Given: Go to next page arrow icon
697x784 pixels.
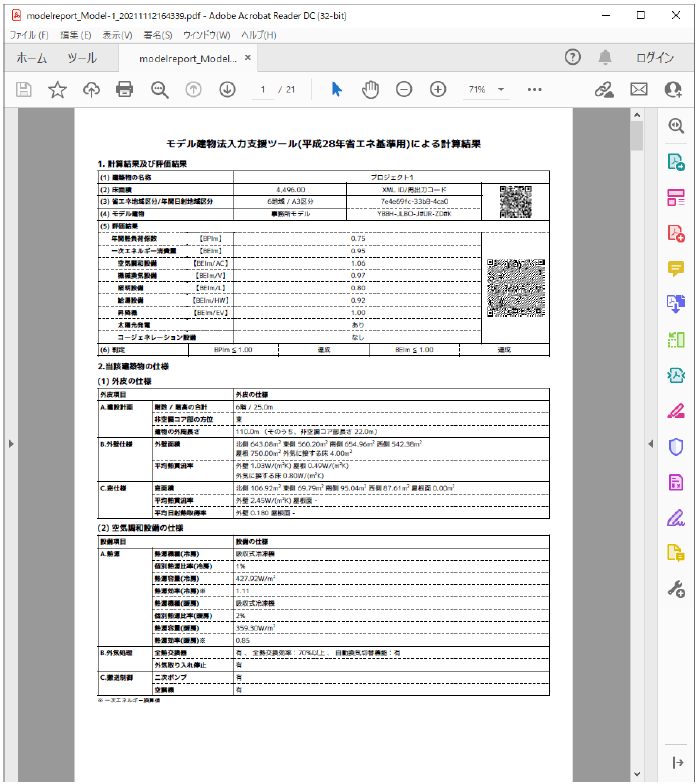Looking at the screenshot, I should click(228, 90).
